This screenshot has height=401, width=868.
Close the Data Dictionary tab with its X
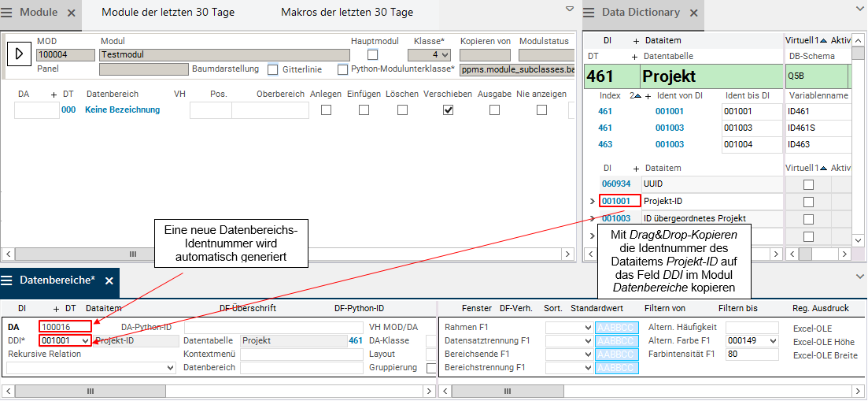click(693, 13)
